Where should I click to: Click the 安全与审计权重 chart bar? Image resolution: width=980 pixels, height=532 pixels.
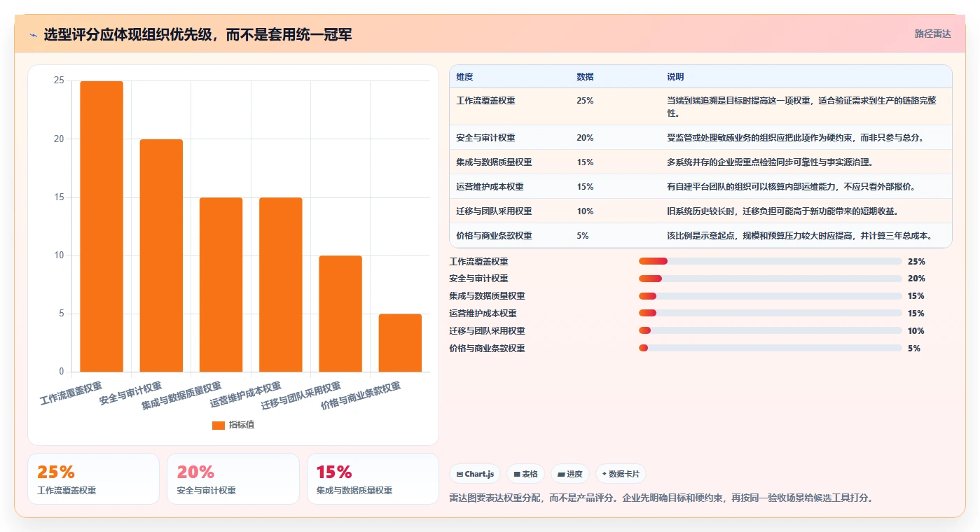(x=161, y=255)
